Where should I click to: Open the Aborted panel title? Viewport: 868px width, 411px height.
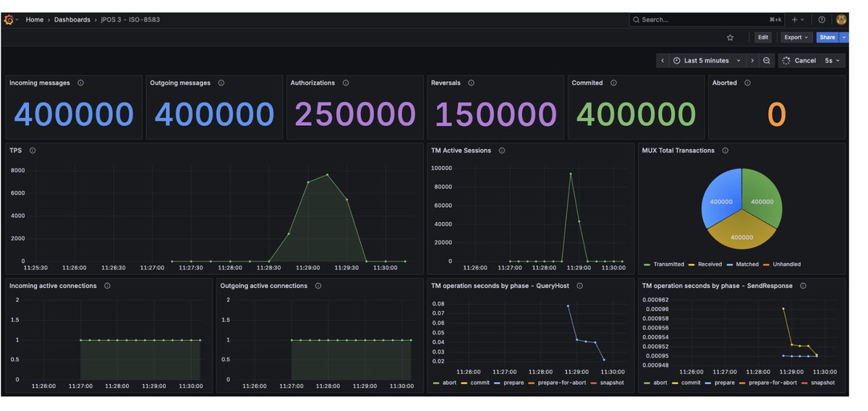pos(724,83)
